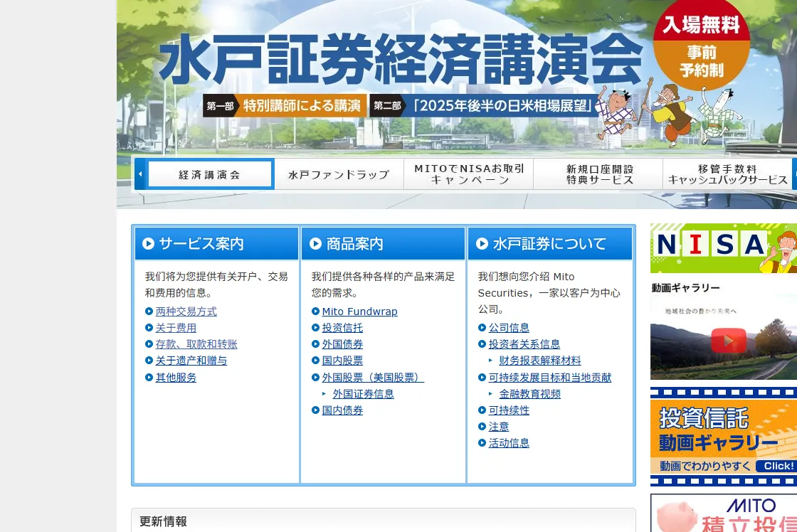
Task: Open the 公司信息 link
Action: pyautogui.click(x=509, y=328)
